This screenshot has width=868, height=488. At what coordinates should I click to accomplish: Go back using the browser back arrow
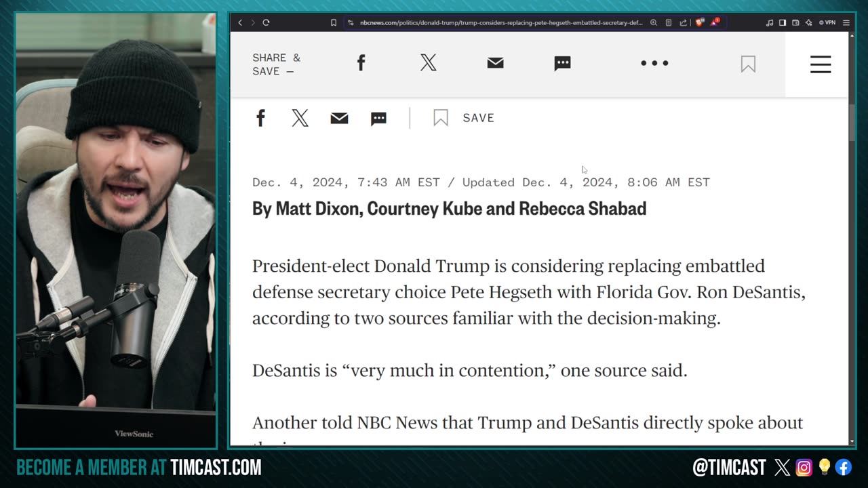240,22
